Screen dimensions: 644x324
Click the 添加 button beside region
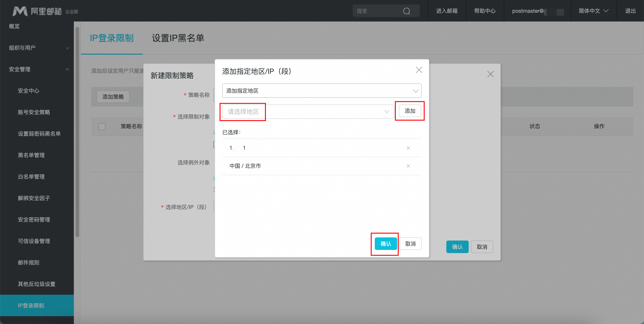pos(410,111)
